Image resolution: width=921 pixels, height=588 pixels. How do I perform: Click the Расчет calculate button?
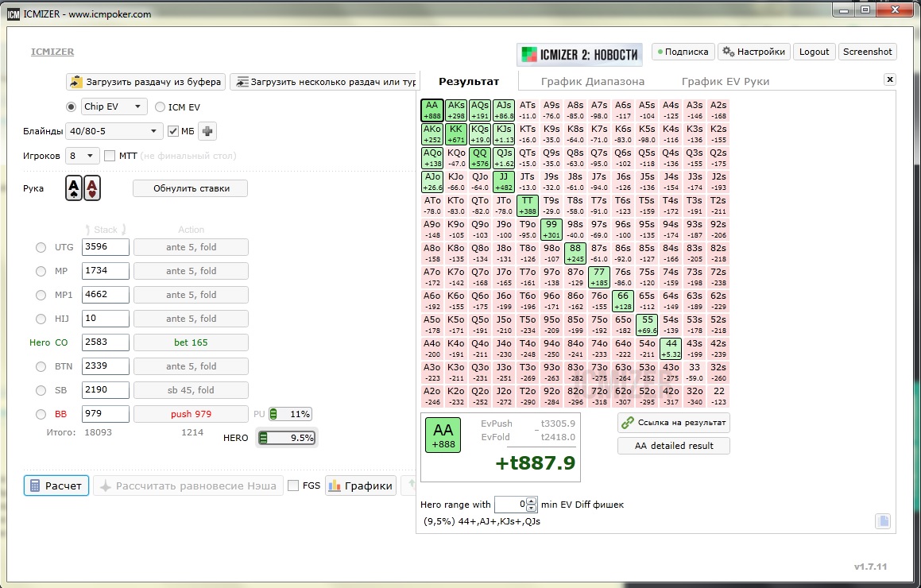point(56,485)
